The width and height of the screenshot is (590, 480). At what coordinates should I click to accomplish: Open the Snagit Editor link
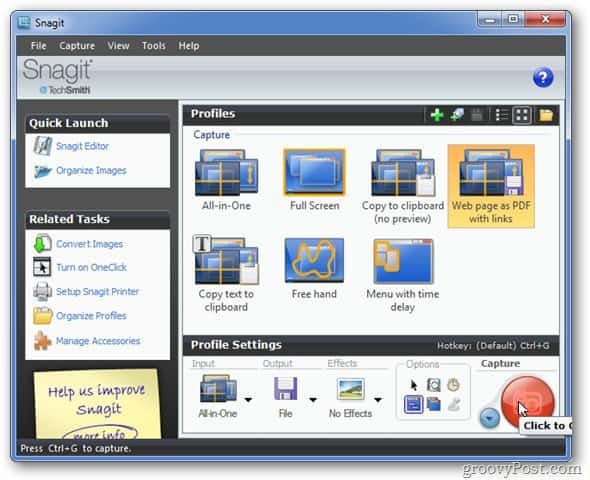coord(82,146)
